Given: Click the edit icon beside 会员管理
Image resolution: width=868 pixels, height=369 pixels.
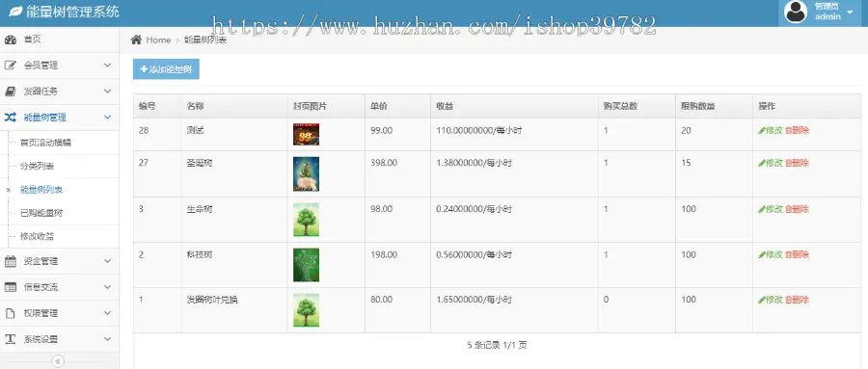Looking at the screenshot, I should pyautogui.click(x=11, y=66).
